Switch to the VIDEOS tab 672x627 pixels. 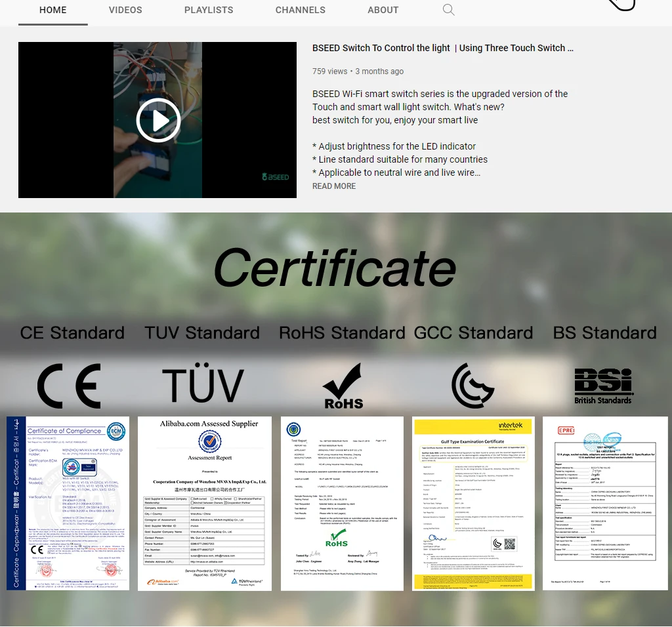pyautogui.click(x=125, y=10)
